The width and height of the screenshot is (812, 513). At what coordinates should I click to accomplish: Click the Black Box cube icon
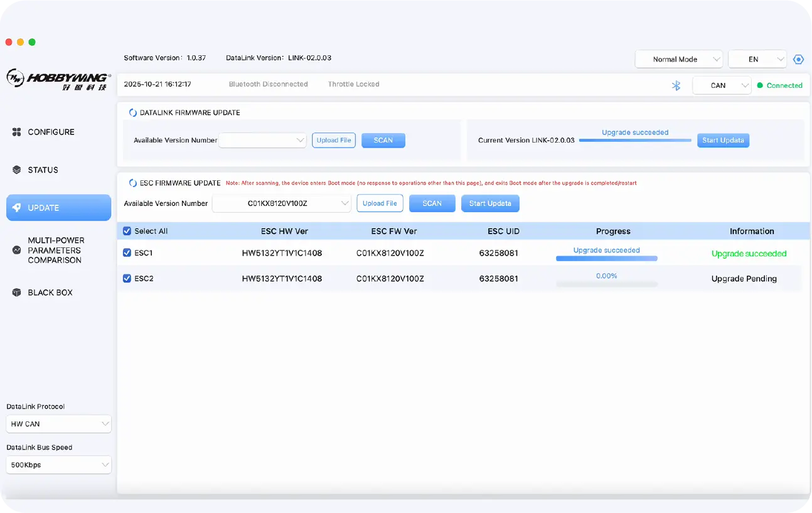[x=17, y=293]
